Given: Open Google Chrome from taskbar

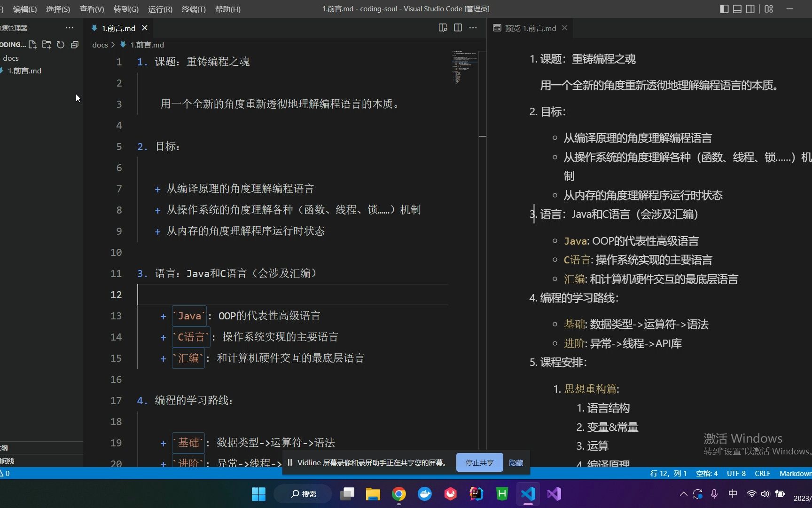Looking at the screenshot, I should pyautogui.click(x=399, y=494).
